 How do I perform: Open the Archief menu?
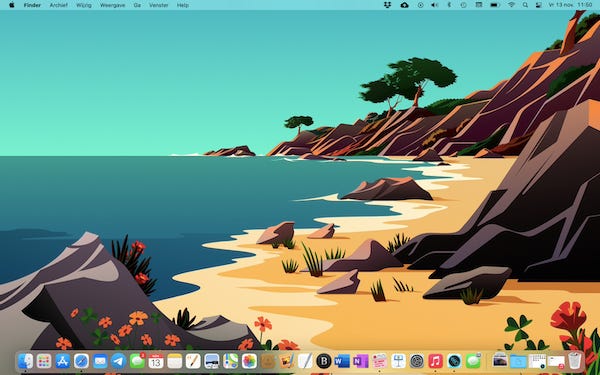(59, 5)
